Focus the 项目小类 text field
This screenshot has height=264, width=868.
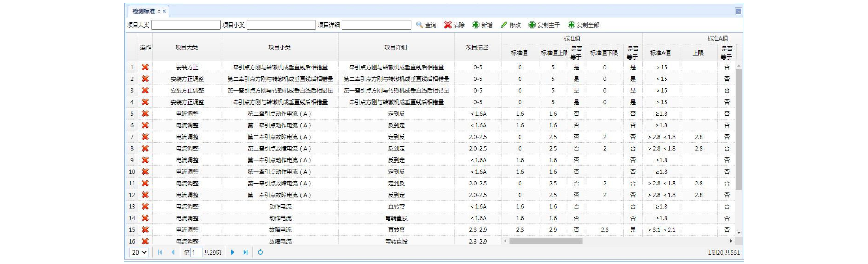281,25
